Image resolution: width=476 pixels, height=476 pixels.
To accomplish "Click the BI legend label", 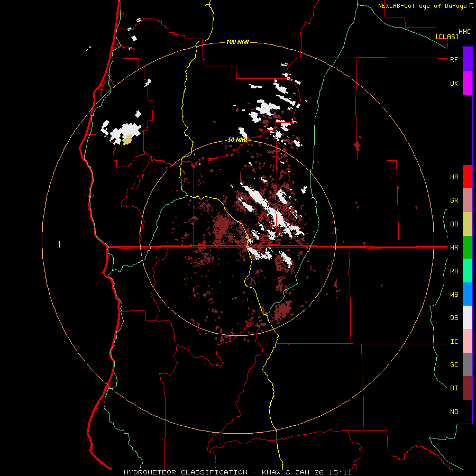I will click(x=454, y=388).
